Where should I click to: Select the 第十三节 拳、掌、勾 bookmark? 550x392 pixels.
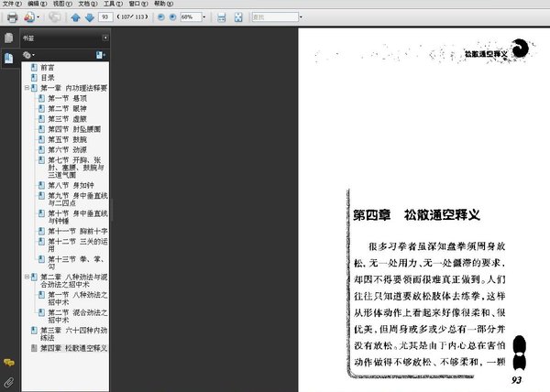[x=76, y=263]
